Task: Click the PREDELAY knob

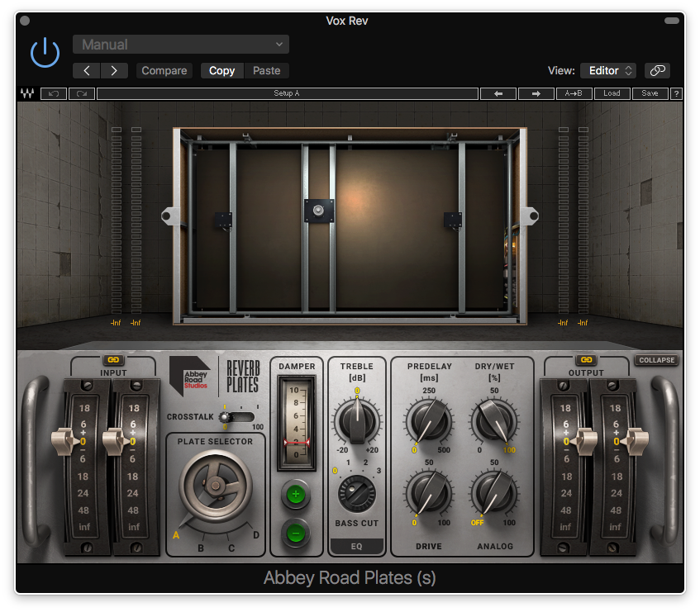Action: tap(429, 421)
